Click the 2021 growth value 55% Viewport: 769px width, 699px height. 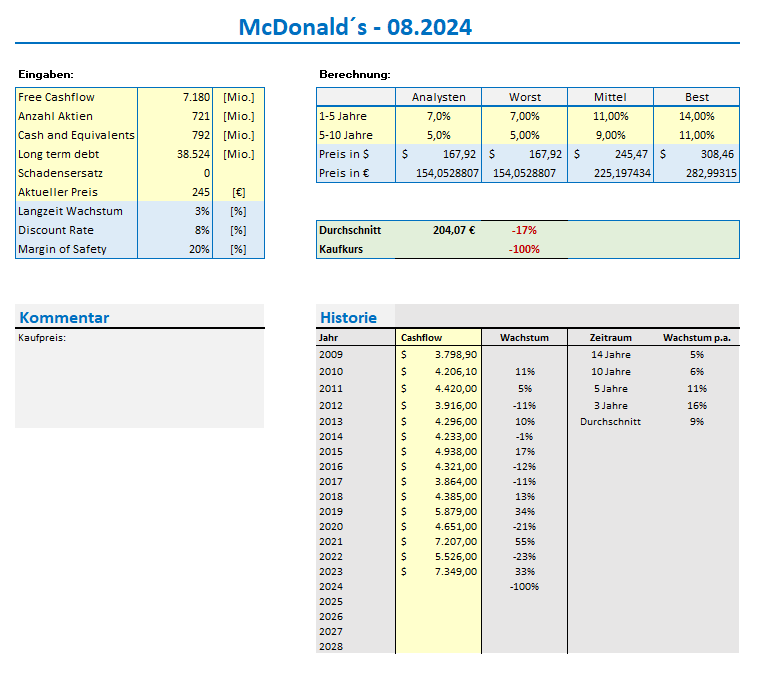tap(524, 541)
